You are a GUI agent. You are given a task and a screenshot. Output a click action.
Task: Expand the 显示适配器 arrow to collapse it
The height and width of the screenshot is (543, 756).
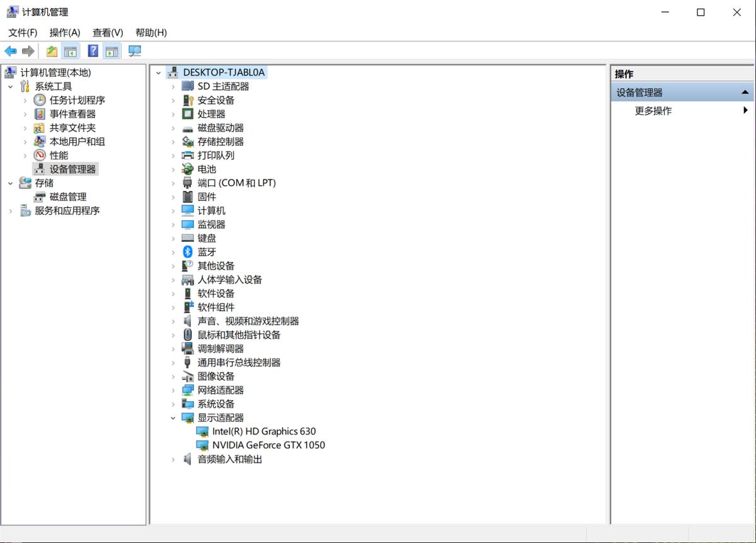pos(174,417)
